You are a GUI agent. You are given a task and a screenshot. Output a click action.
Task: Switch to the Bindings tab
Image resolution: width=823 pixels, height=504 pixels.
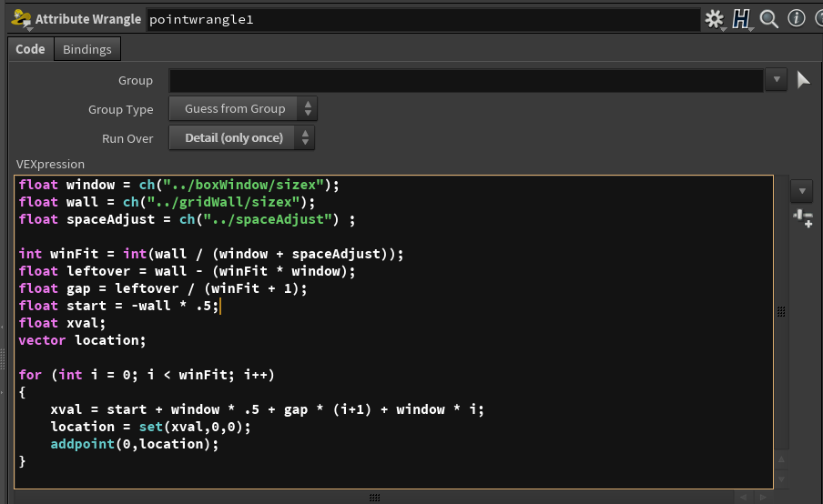[87, 49]
